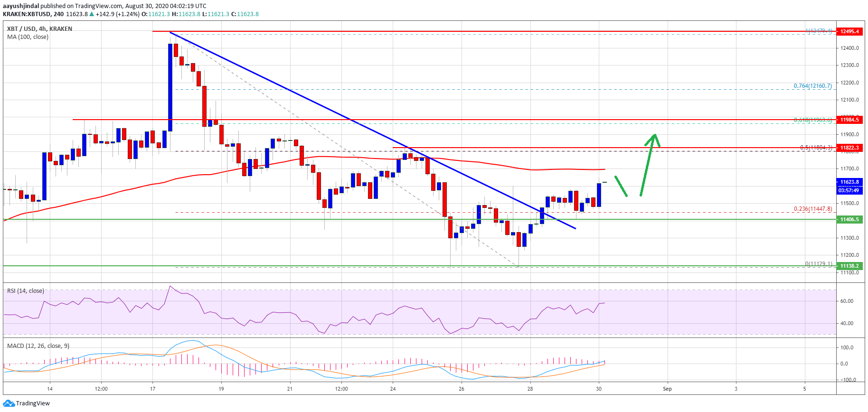868x412 pixels.
Task: Click the 14 date label on time axis
Action: click(x=50, y=389)
